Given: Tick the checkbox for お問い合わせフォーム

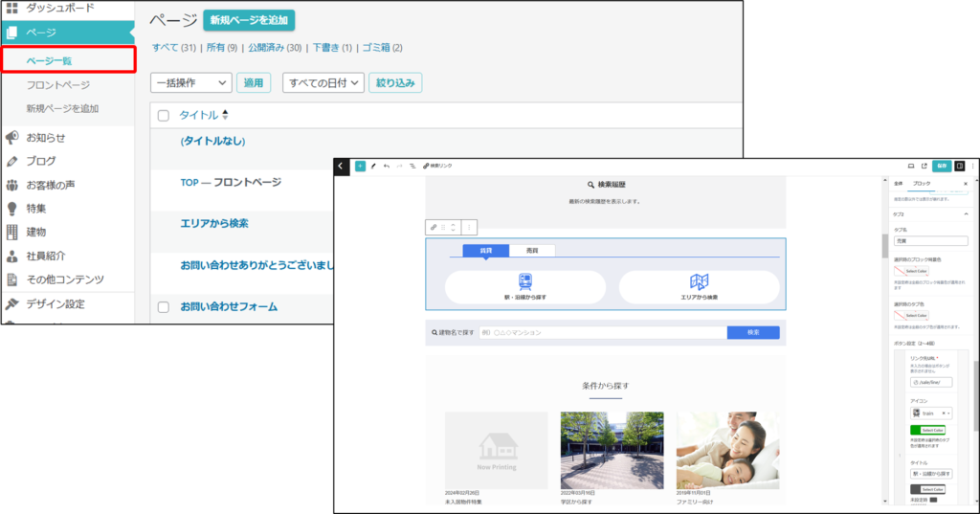Looking at the screenshot, I should (163, 307).
